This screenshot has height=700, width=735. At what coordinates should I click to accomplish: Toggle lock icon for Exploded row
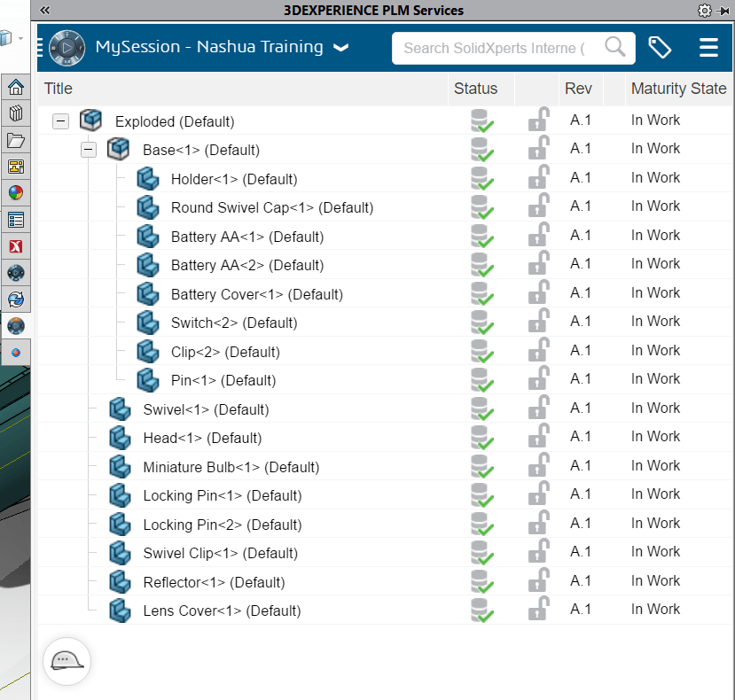[x=538, y=120]
